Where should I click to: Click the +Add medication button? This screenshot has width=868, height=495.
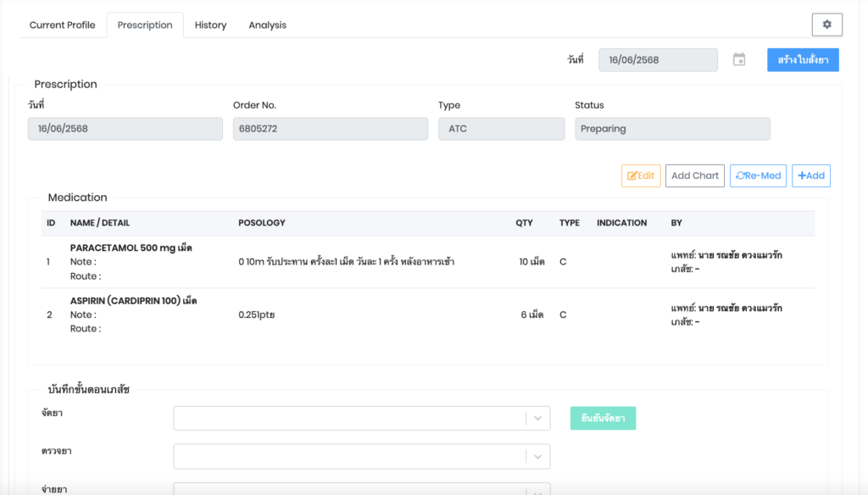(x=811, y=175)
